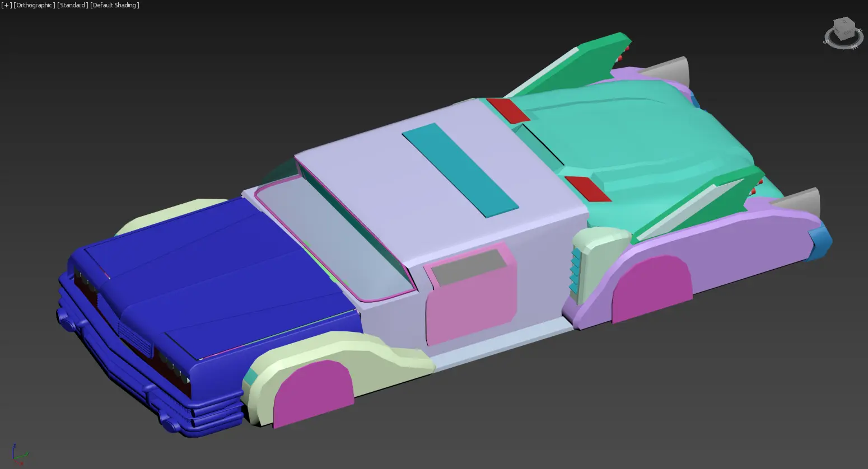Click the ViewCube cube
The image size is (868, 469).
click(x=842, y=29)
